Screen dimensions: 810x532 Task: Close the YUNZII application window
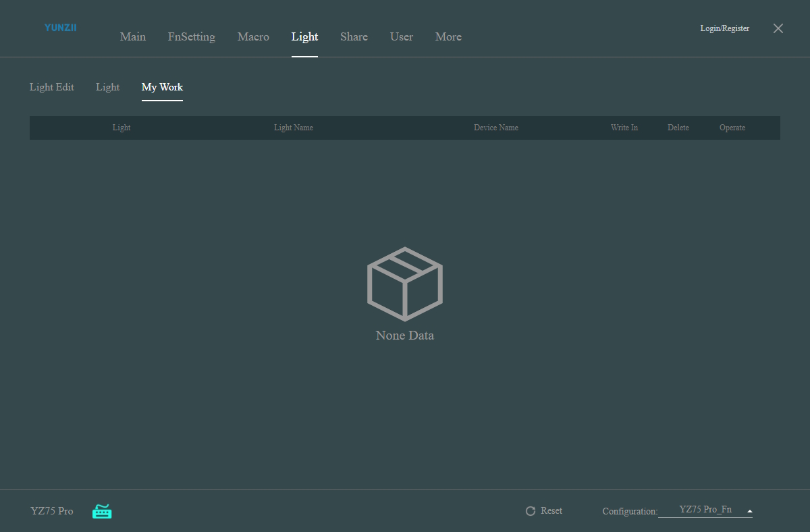coord(778,28)
